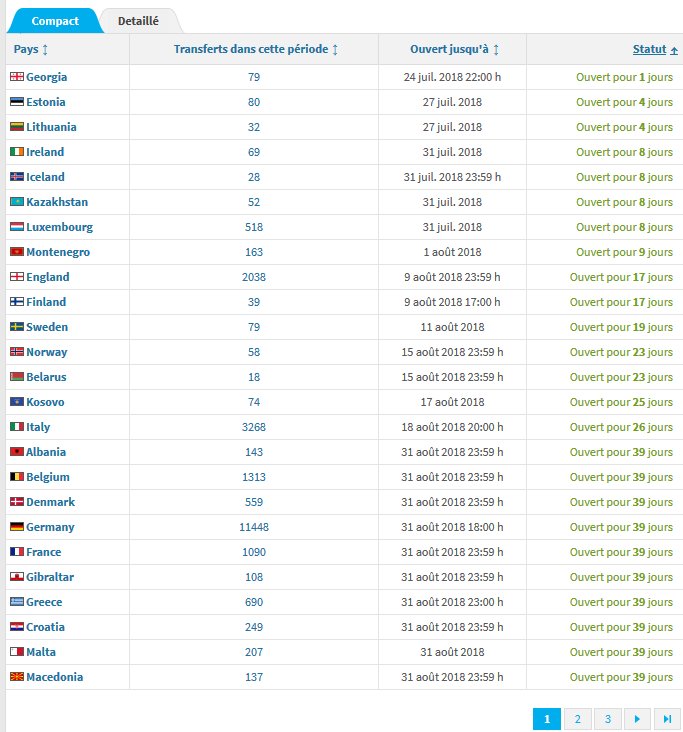Jump to last page arrow
683x732 pixels.
(x=667, y=719)
